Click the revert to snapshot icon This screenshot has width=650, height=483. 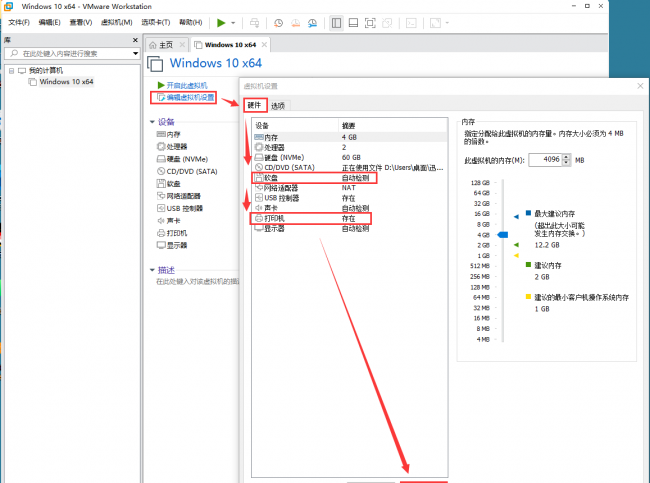coord(295,23)
